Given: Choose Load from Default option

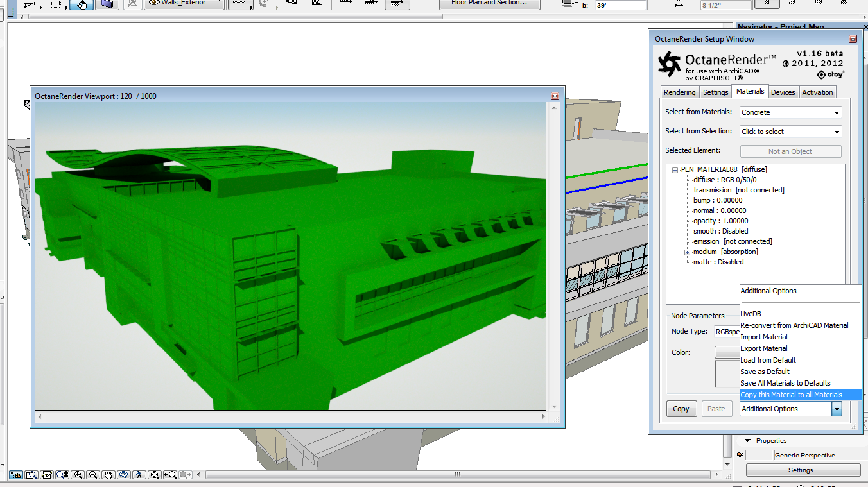Looking at the screenshot, I should point(801,360).
